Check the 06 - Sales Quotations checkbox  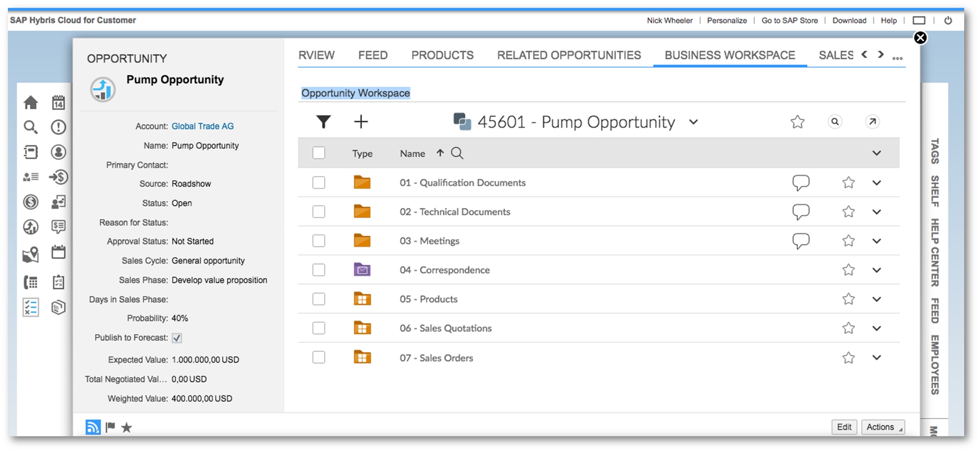click(x=319, y=328)
